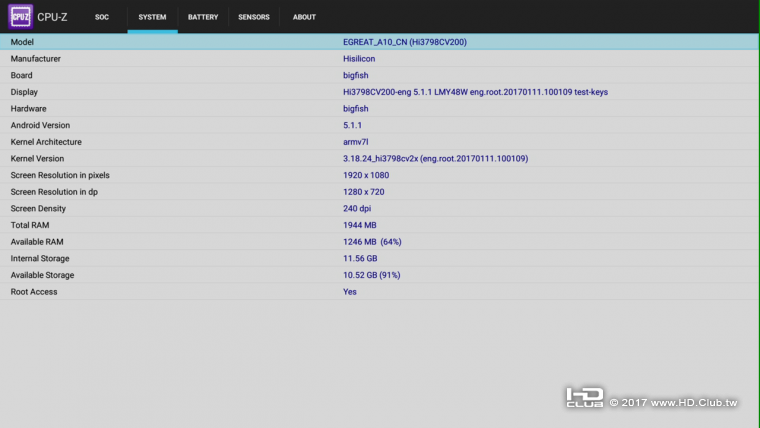Click the Available RAM label
Image resolution: width=760 pixels, height=428 pixels.
(x=37, y=242)
